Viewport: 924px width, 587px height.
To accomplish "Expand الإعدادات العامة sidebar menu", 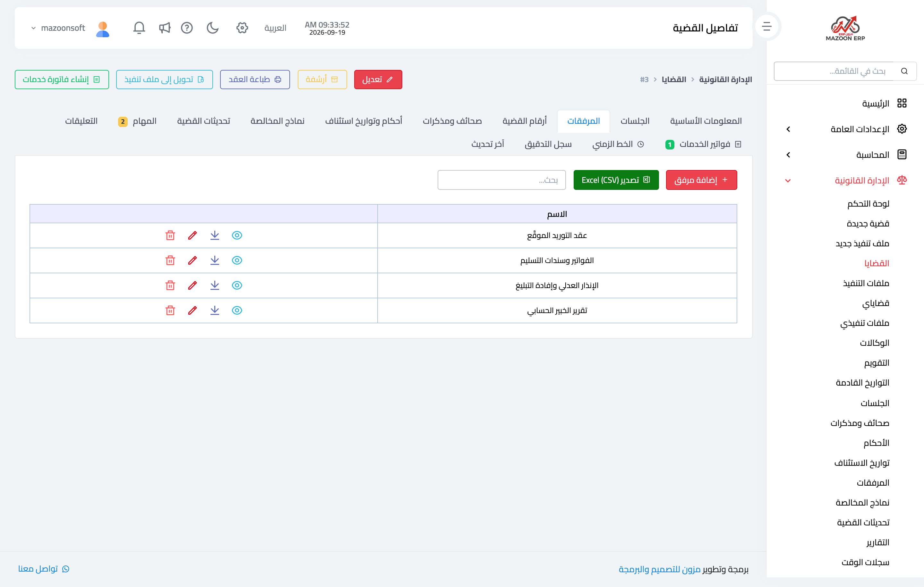I will pyautogui.click(x=845, y=129).
